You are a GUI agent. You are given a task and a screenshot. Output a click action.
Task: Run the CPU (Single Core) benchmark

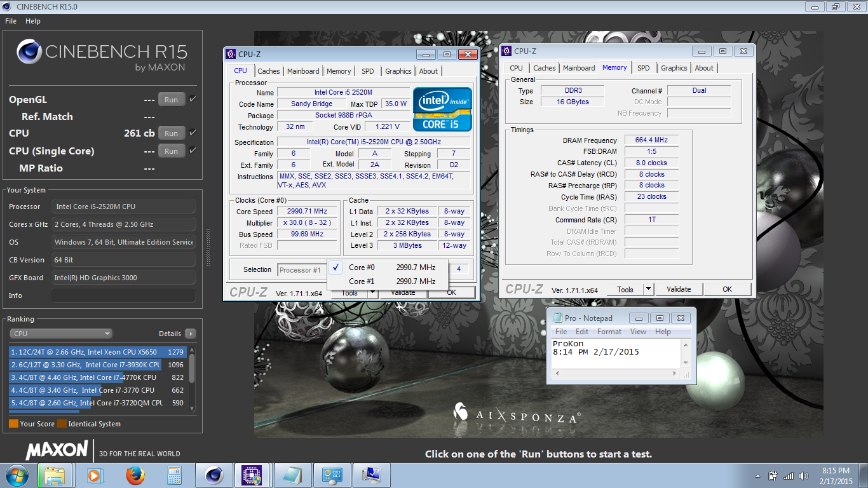172,151
